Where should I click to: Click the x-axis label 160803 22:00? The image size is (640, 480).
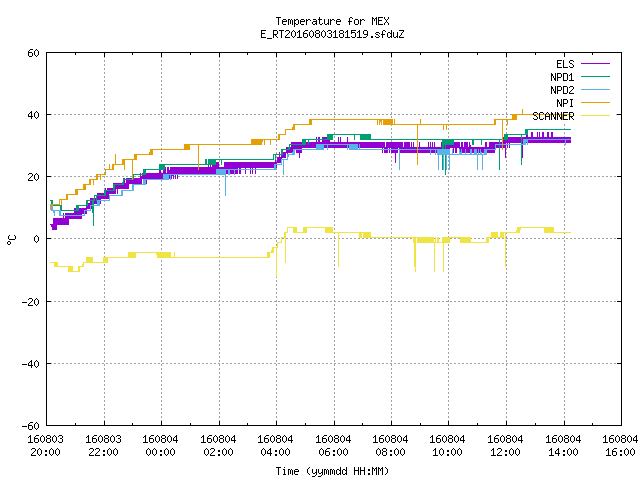pos(103,446)
